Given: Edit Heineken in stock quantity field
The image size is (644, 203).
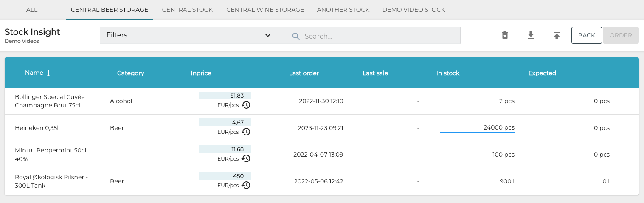Looking at the screenshot, I should coord(477,127).
